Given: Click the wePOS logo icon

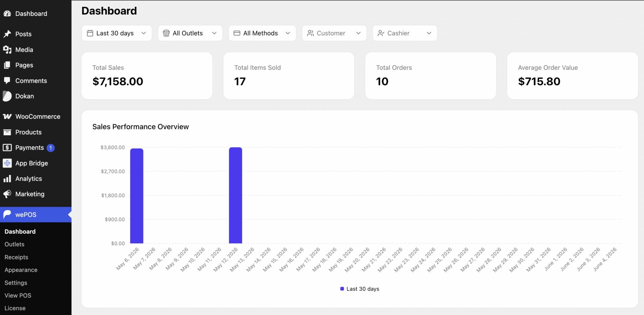Looking at the screenshot, I should click(x=7, y=214).
